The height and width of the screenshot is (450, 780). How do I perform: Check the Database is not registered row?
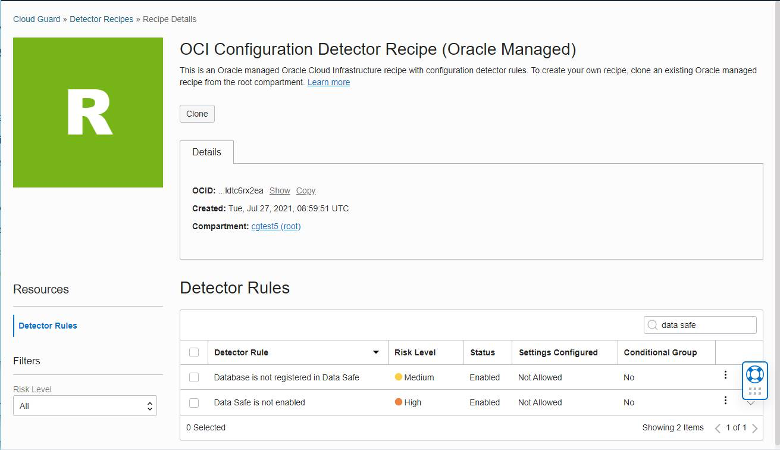pos(194,377)
